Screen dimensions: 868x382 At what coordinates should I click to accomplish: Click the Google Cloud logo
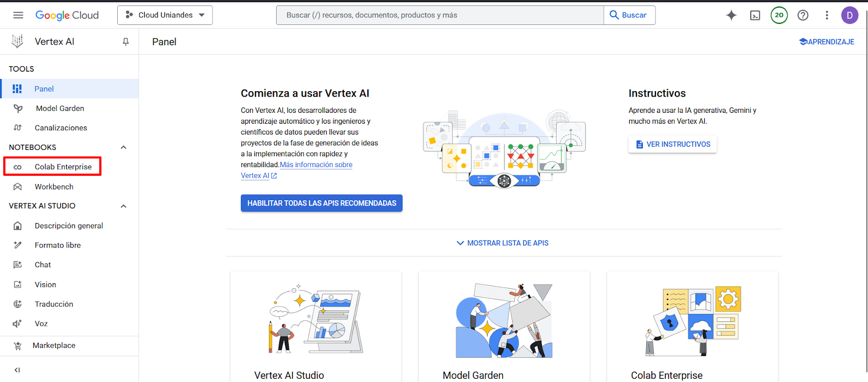click(x=67, y=15)
